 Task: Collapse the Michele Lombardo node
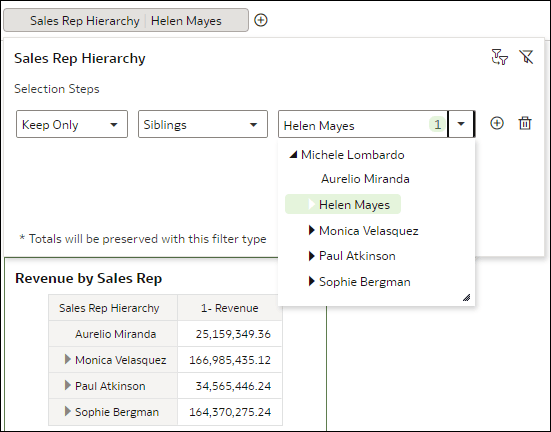point(293,154)
